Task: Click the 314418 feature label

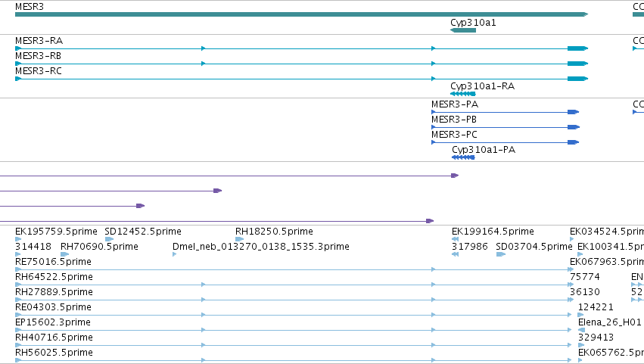Action: pos(33,247)
